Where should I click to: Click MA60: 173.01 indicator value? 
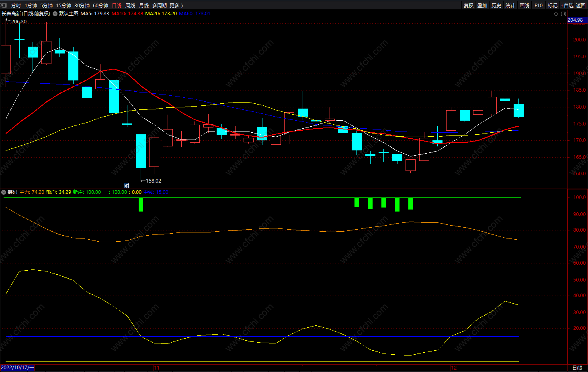click(195, 14)
